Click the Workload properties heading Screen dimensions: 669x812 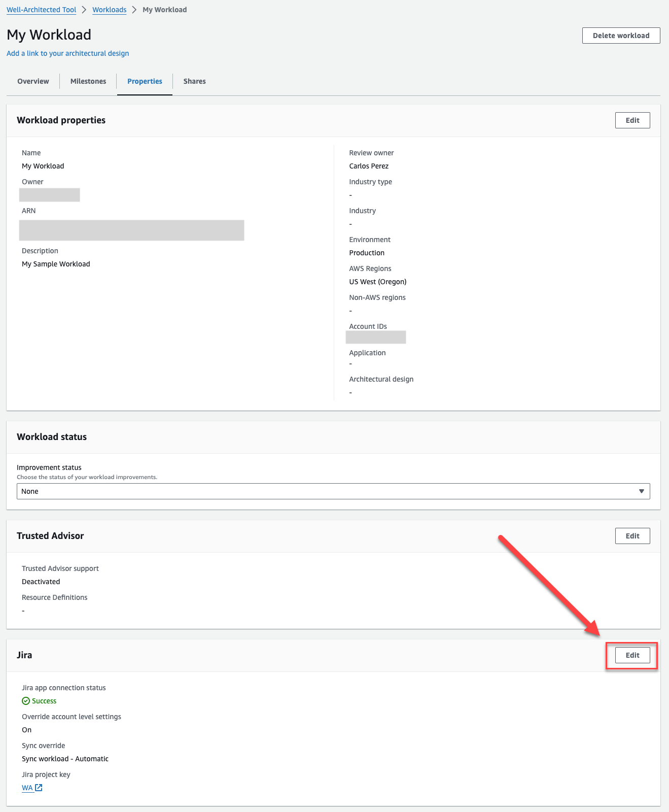[x=61, y=120]
